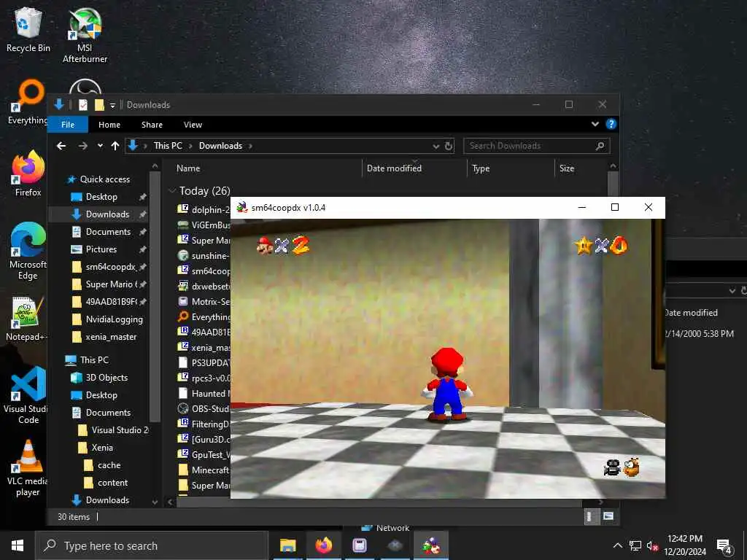Click the taskbar clock and date

[x=685, y=545]
